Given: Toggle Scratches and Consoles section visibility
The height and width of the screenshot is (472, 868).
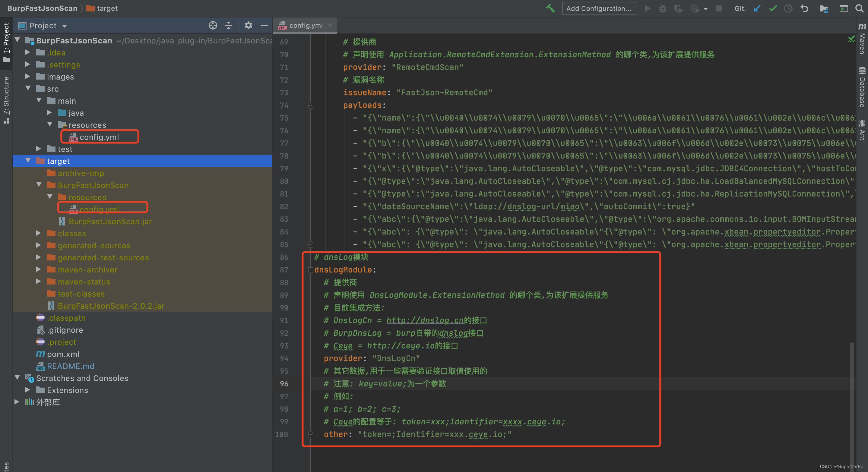Looking at the screenshot, I should [17, 378].
